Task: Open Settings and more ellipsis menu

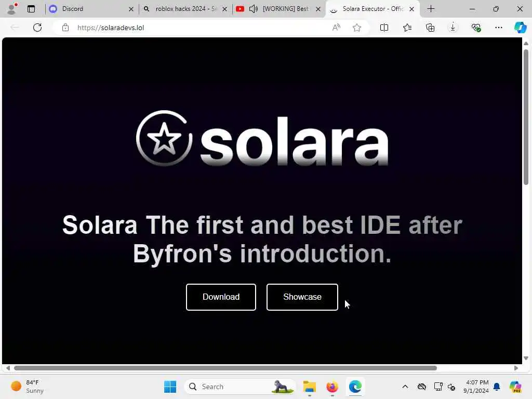Action: coord(499,28)
